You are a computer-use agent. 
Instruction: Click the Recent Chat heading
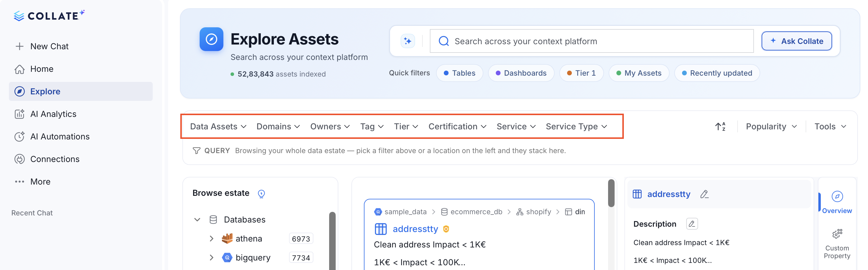[32, 213]
